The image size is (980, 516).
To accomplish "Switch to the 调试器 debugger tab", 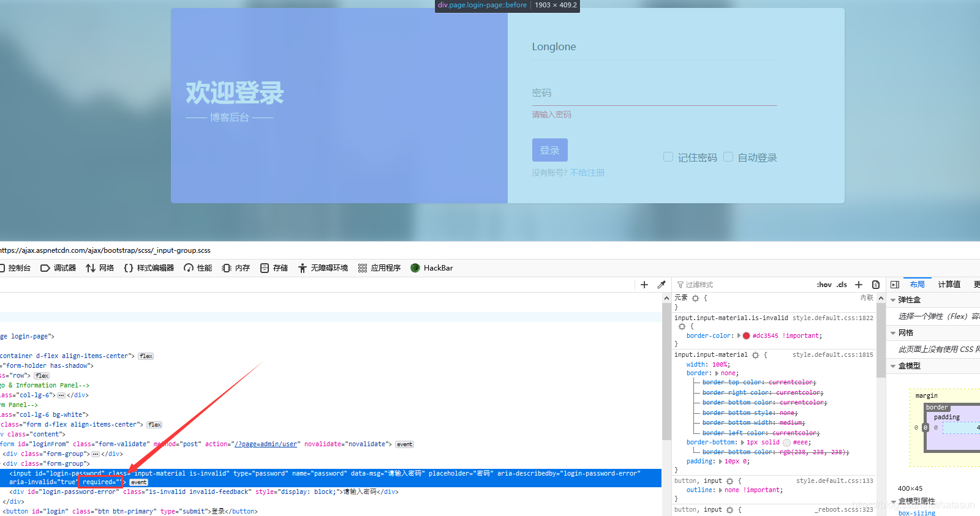I will click(x=58, y=268).
